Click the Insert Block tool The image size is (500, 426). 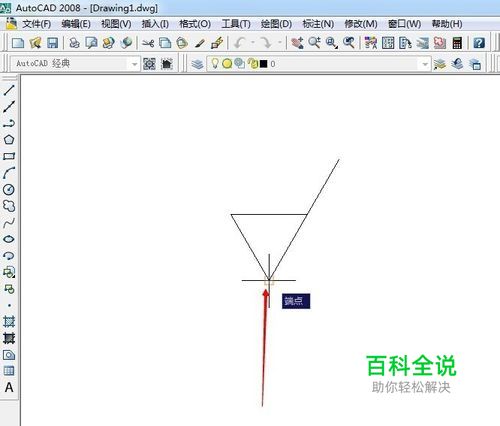point(9,272)
